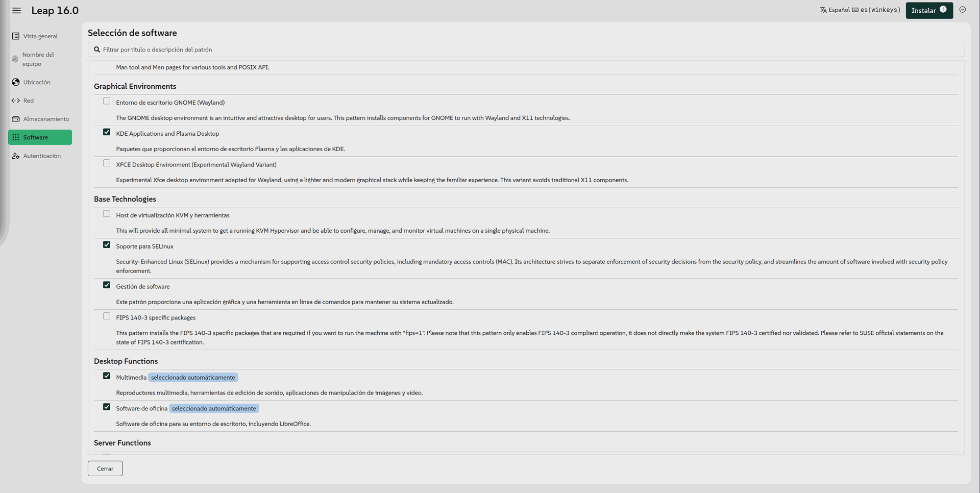This screenshot has width=980, height=493.
Task: Open the es(winkeys) keyboard layout selector
Action: click(876, 10)
